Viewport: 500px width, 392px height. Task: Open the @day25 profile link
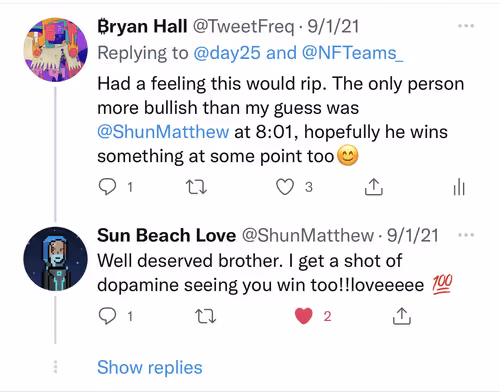[x=227, y=53]
